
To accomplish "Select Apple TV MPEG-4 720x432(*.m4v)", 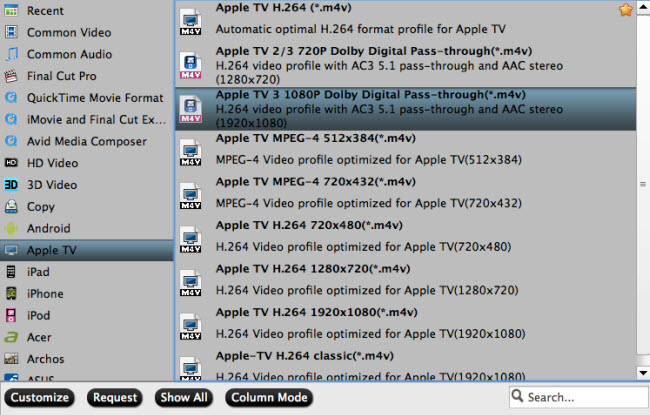I will (x=315, y=182).
